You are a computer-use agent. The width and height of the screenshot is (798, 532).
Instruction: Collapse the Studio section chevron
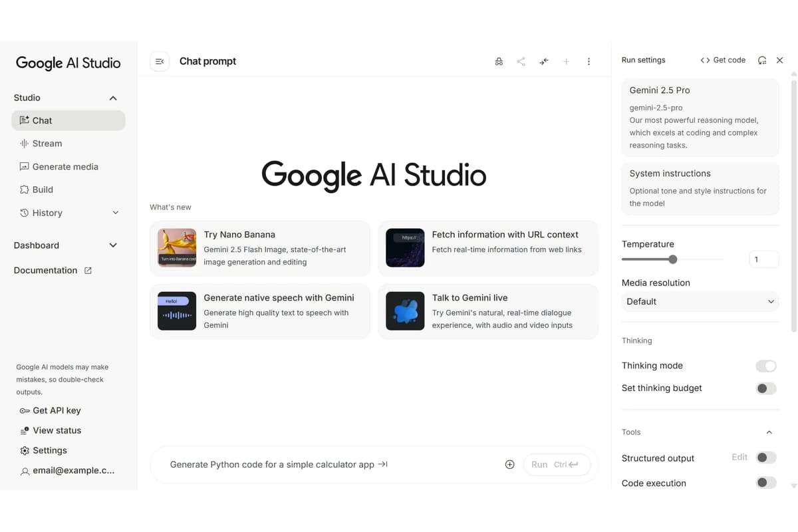pyautogui.click(x=113, y=98)
